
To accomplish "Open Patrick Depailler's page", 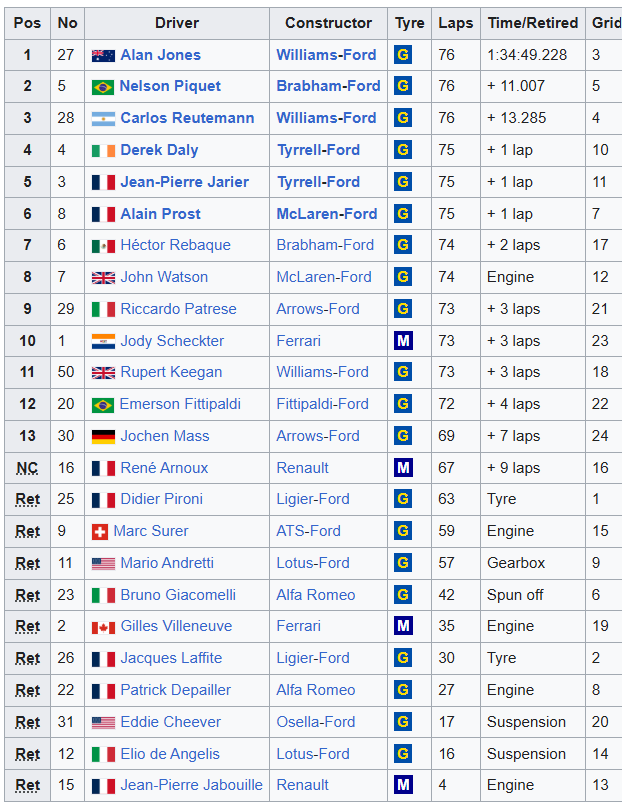I will tap(175, 690).
